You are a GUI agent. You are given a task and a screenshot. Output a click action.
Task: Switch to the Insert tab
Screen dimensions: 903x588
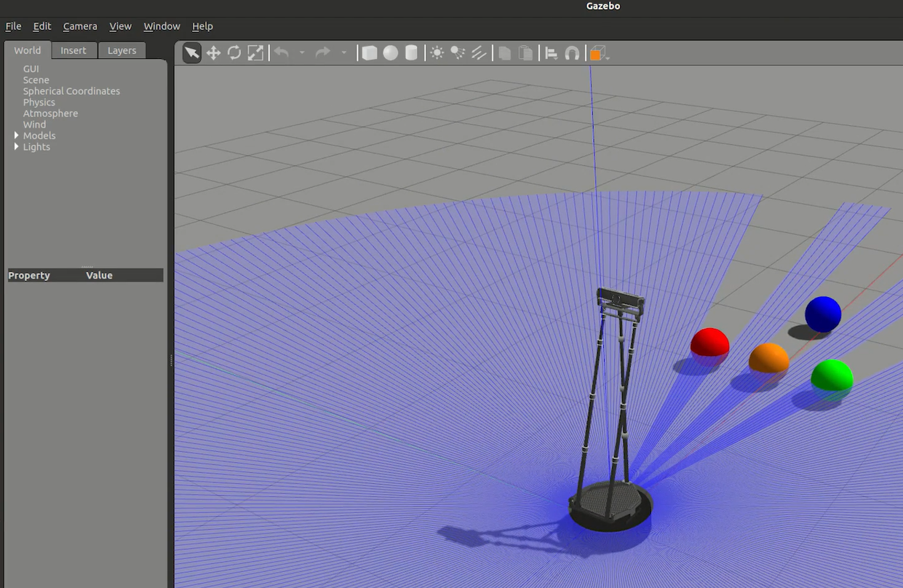click(x=73, y=50)
